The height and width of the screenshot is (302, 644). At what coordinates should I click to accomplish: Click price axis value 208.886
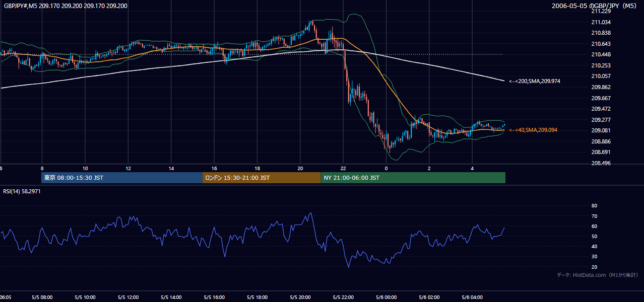[x=600, y=141]
